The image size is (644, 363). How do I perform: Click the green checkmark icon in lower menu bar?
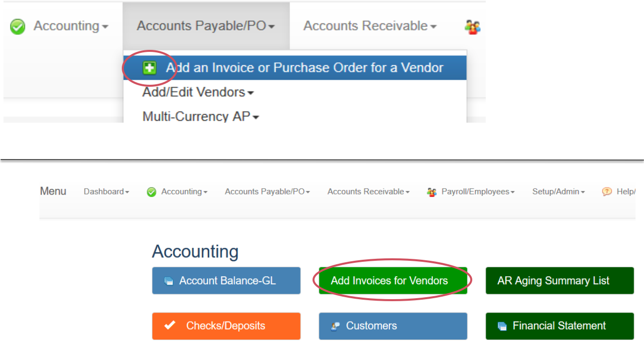click(152, 192)
